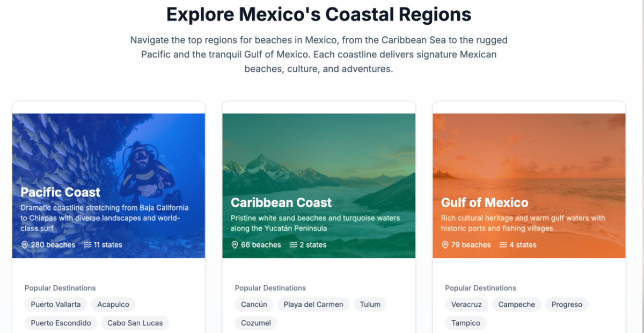Image resolution: width=644 pixels, height=333 pixels.
Task: Open the Pacific Coast region image card
Action: pos(108,161)
